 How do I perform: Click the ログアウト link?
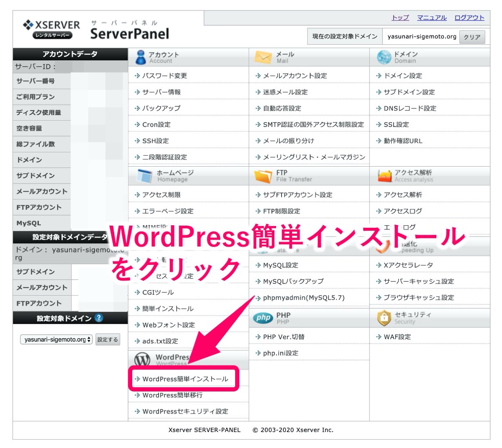pos(469,18)
